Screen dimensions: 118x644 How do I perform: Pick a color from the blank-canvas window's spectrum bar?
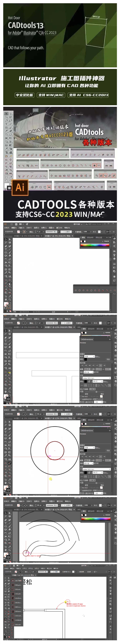[95, 245]
